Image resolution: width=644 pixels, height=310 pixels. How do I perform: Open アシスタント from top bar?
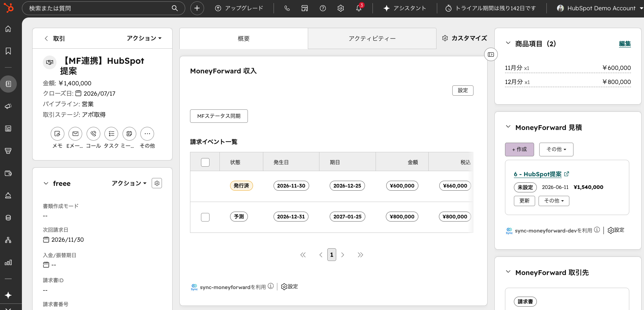[405, 8]
